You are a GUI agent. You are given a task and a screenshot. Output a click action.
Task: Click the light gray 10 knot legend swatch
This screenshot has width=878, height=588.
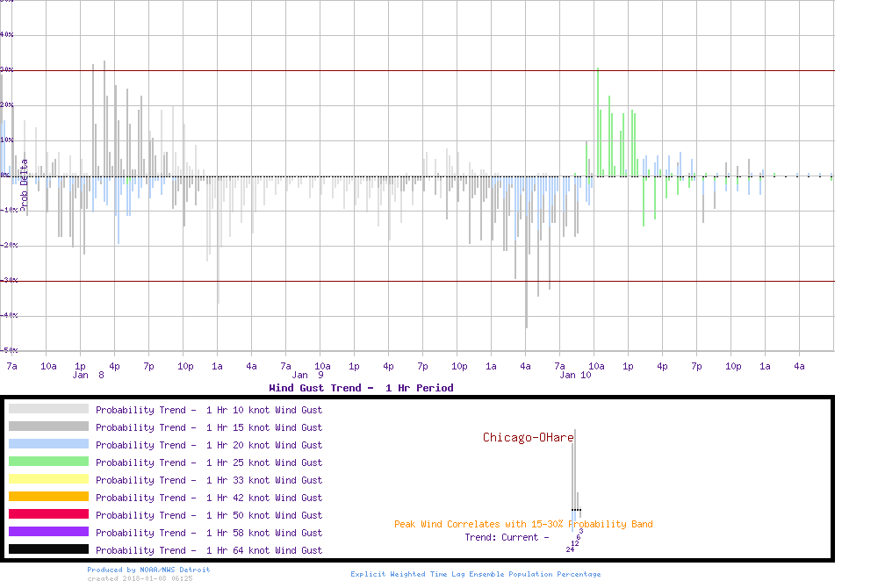coord(48,409)
